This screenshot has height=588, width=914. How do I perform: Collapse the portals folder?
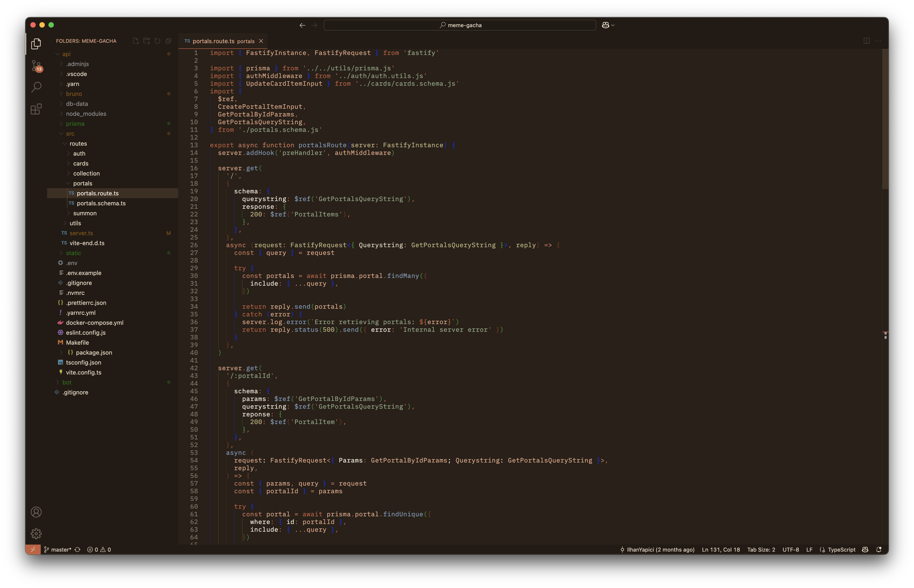83,183
